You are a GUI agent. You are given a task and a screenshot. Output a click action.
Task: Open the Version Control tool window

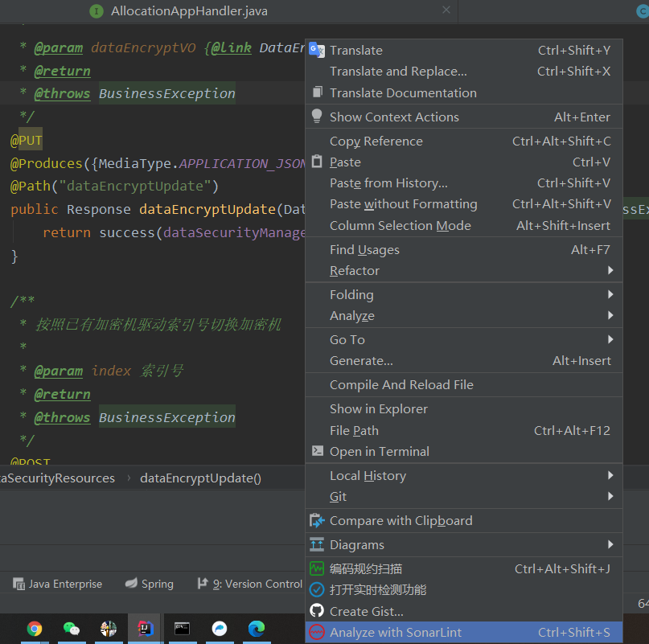tap(250, 585)
